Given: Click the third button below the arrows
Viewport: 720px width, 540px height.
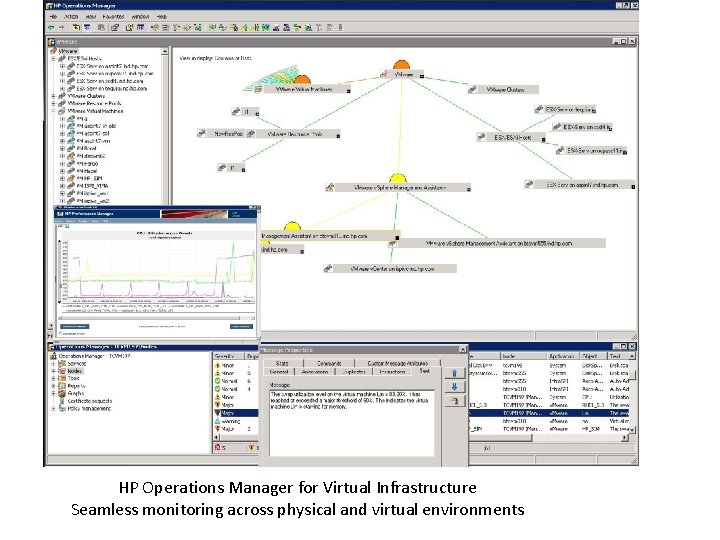Looking at the screenshot, I should (x=455, y=401).
